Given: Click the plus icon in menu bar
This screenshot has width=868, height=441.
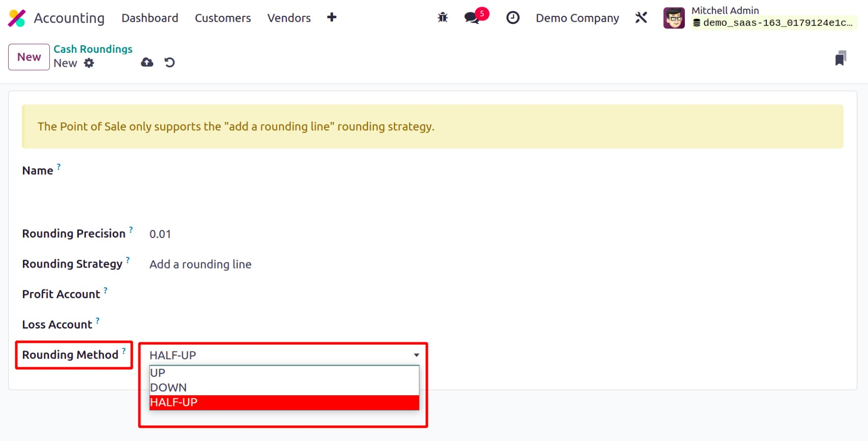Looking at the screenshot, I should coord(332,18).
